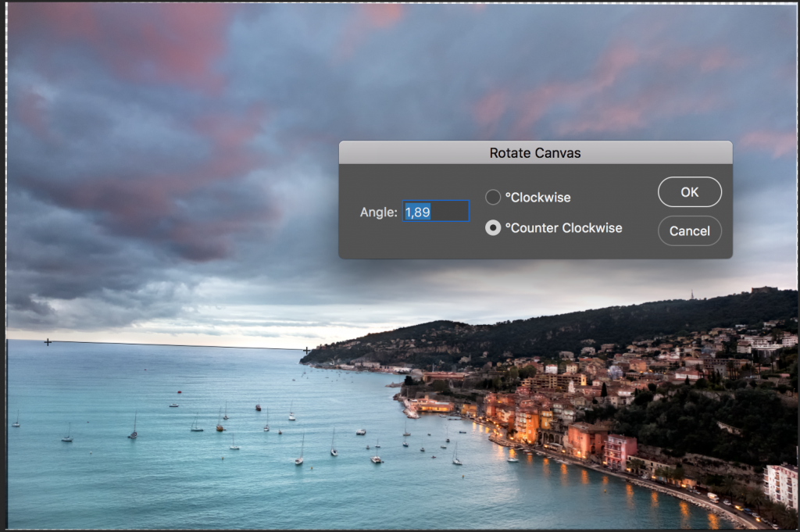Click the Angle: label
Image resolution: width=800 pixels, height=532 pixels.
pos(379,212)
